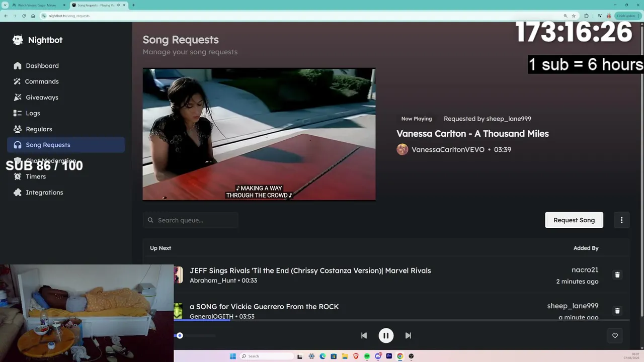Open the VanessaCarltonVEVO channel avatar
Viewport: 644px width, 362px height.
coord(402,149)
